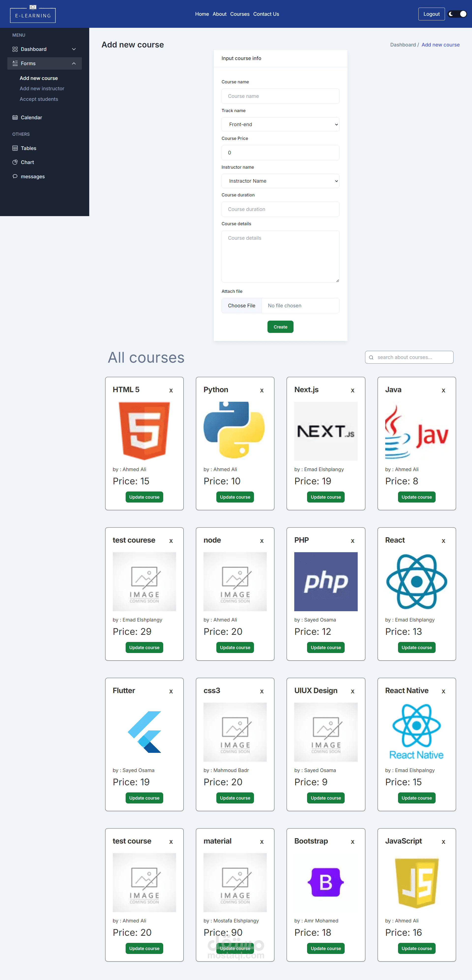
Task: Click the Calendar icon in sidebar
Action: coord(15,118)
